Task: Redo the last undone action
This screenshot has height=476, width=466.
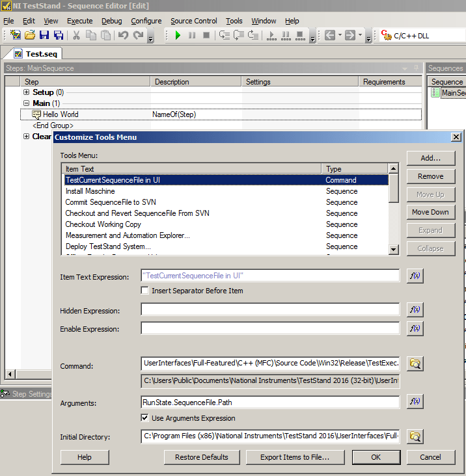Action: pos(138,35)
